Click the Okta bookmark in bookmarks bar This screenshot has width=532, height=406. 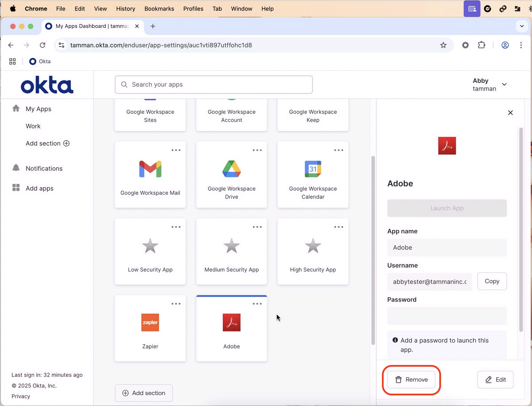coord(40,61)
